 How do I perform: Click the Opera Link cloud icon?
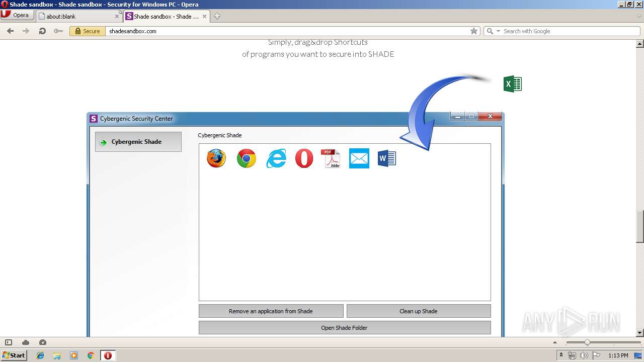coord(26,342)
